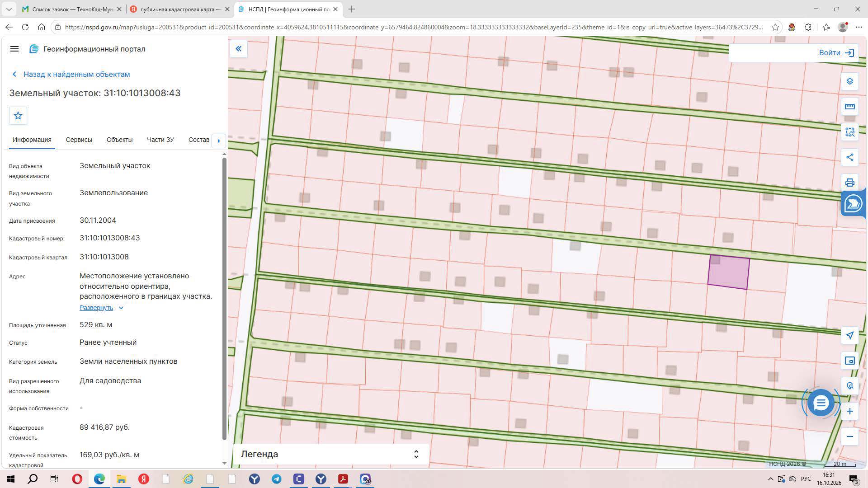
Task: Click the browser address bar URL
Action: pos(414,27)
